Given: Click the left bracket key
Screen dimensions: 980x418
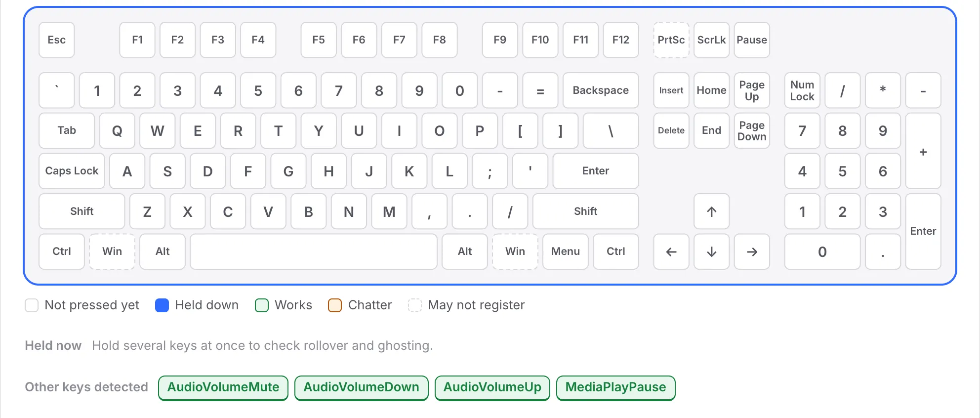Looking at the screenshot, I should (520, 130).
